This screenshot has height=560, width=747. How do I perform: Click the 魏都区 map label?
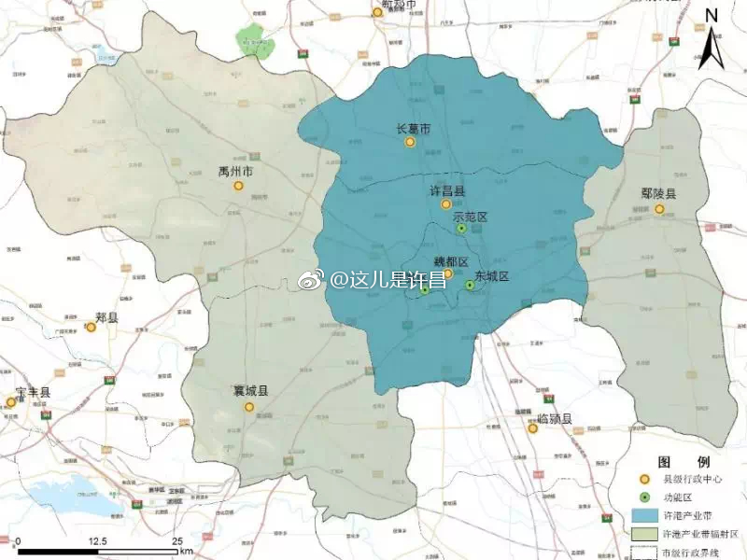tap(451, 262)
